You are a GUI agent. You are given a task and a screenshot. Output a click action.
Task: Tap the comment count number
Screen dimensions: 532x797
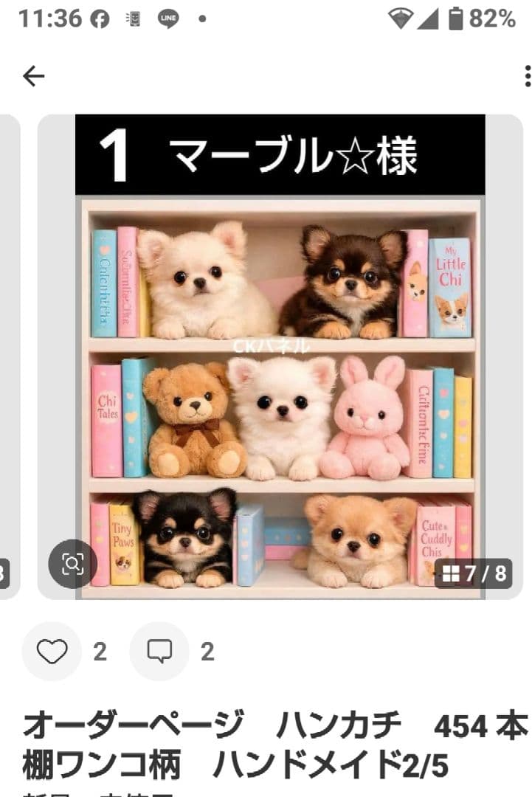tap(207, 652)
